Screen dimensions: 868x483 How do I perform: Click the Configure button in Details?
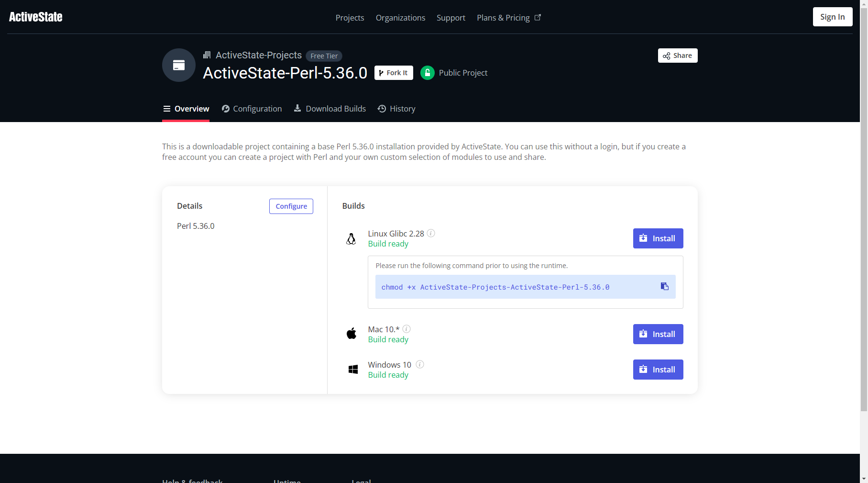(291, 206)
